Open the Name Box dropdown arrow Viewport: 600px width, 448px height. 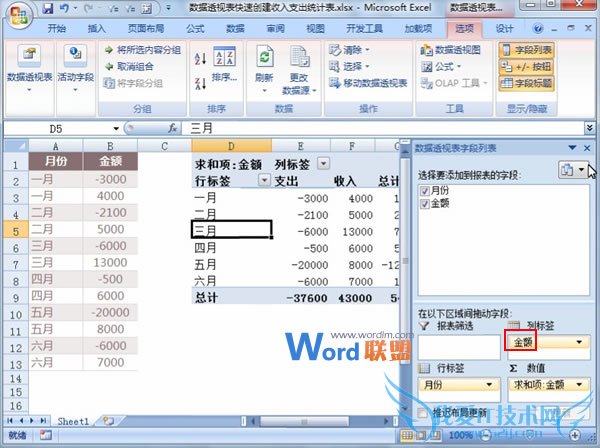[116, 129]
